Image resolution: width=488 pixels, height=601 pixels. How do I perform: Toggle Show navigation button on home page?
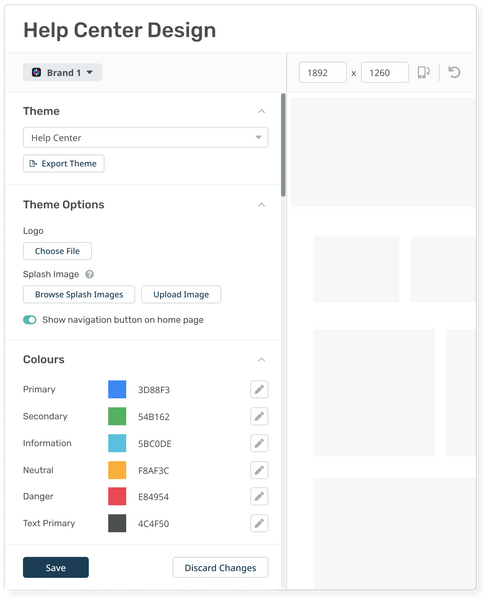pyautogui.click(x=30, y=320)
